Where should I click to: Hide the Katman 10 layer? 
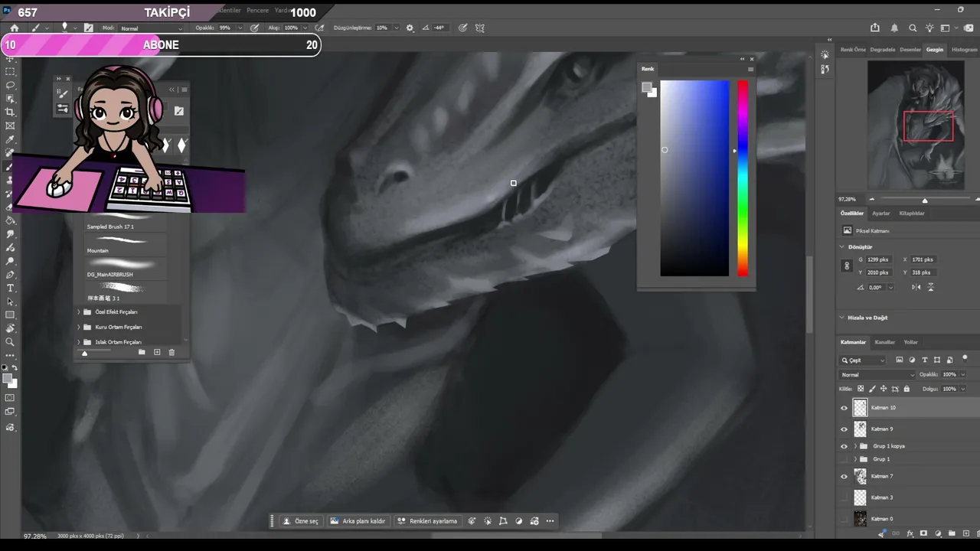844,408
